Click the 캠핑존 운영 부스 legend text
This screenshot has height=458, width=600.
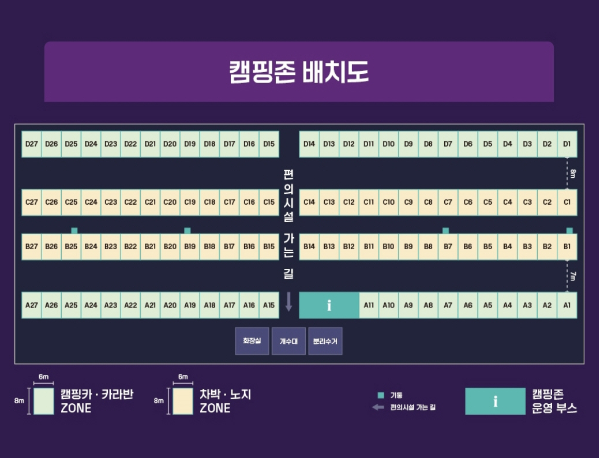pos(554,401)
